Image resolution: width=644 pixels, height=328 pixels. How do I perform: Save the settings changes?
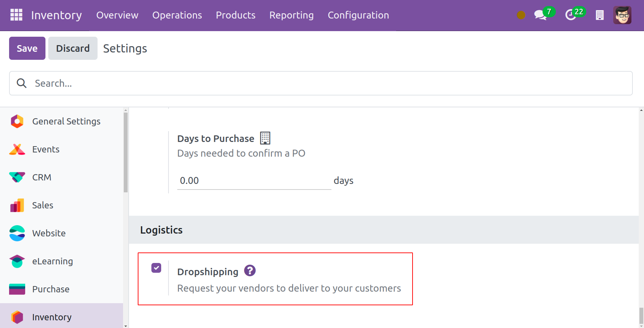(x=27, y=48)
